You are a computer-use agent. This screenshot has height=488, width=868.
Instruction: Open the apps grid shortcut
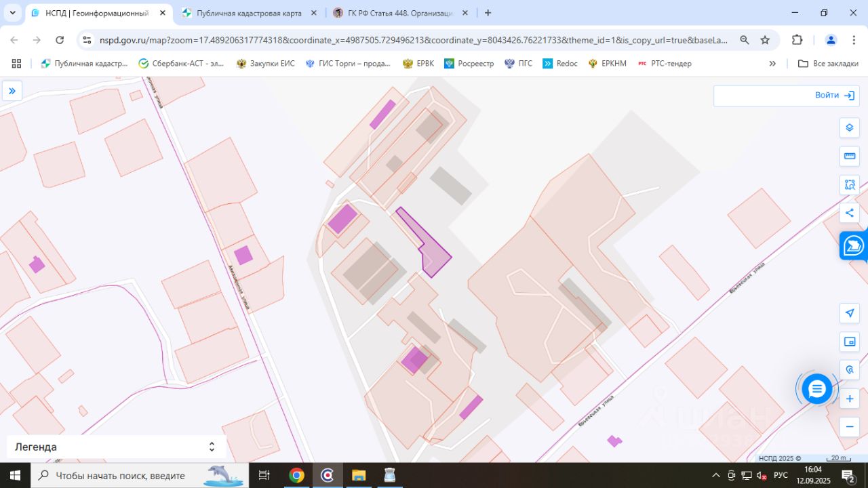16,63
